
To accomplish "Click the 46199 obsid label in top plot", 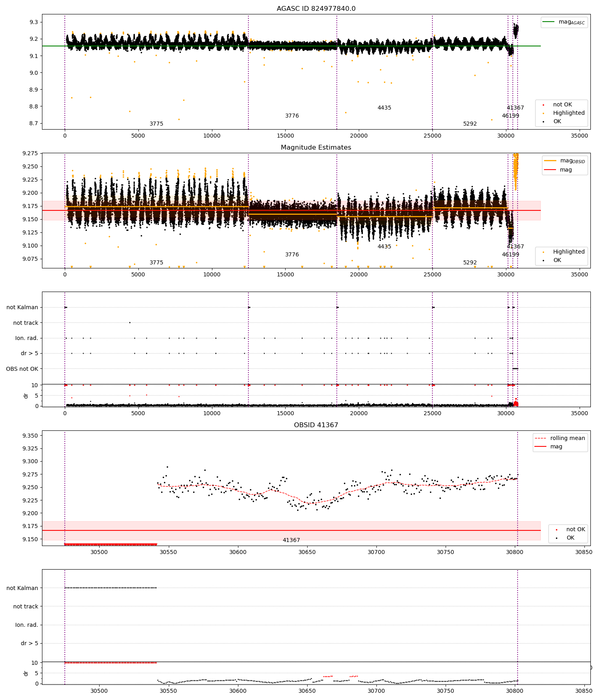I will 511,116.
